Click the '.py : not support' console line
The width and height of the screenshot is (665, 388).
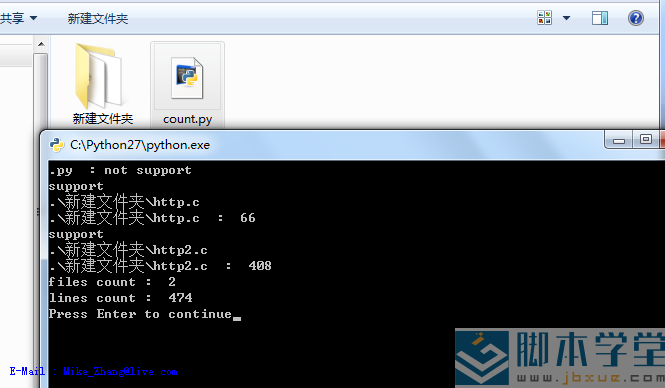coord(120,170)
